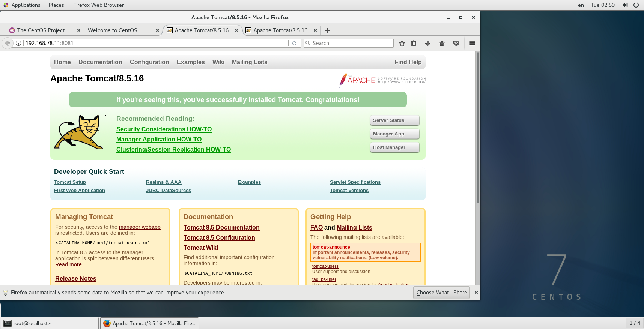Open the en keyboard layout indicator
644x329 pixels.
[x=581, y=5]
